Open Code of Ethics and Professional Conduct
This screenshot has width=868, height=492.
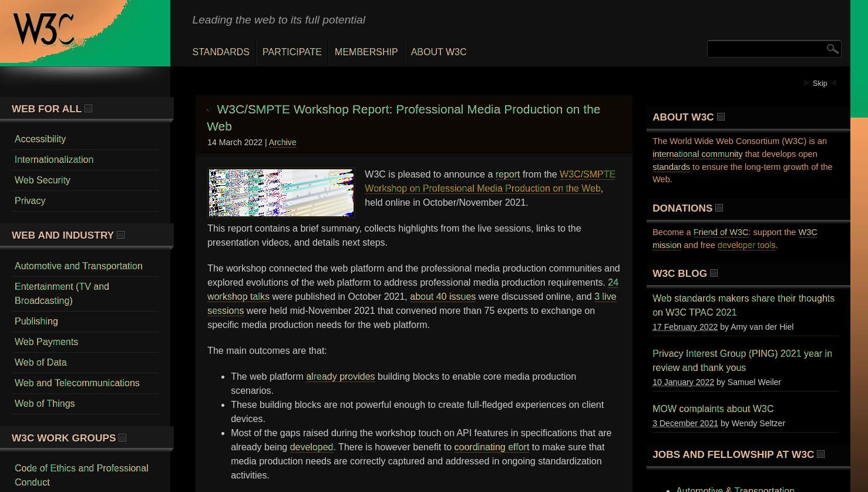82,476
